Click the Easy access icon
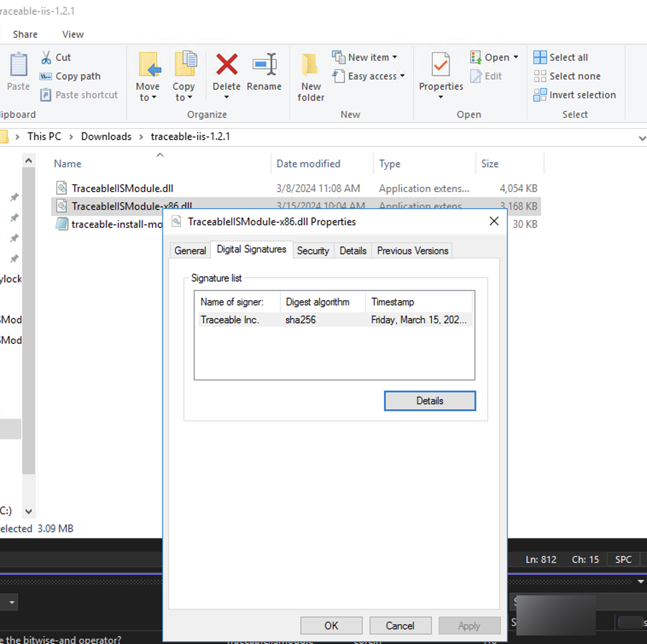 tap(338, 76)
